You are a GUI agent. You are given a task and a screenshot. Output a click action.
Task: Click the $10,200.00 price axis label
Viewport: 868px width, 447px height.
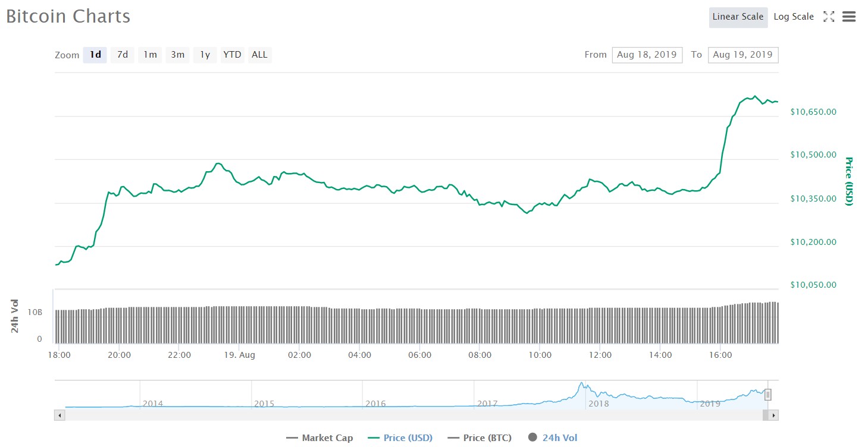(x=813, y=242)
